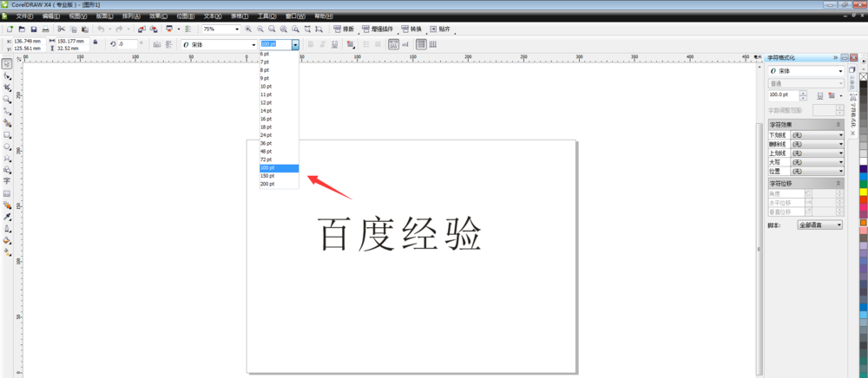The height and width of the screenshot is (378, 868).
Task: Select the Shape edit tool
Action: click(x=7, y=75)
